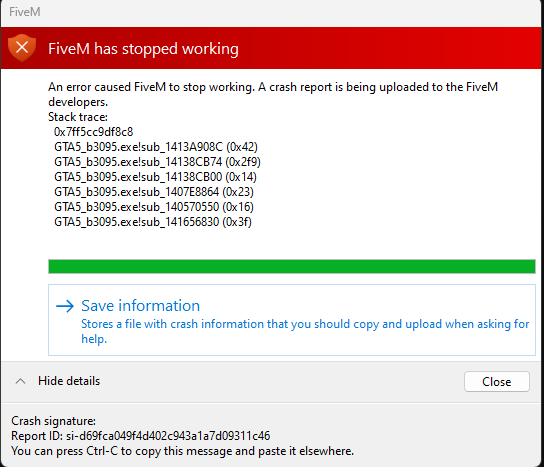This screenshot has height=467, width=544.
Task: Close the crash dialog with Close button
Action: 496,382
